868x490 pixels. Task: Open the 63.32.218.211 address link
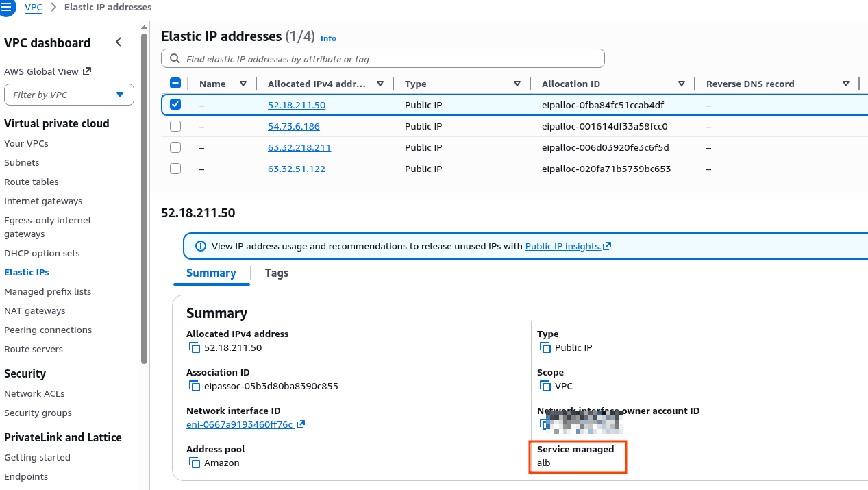coord(299,148)
